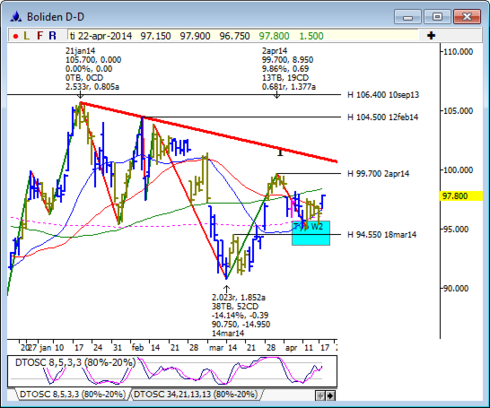Click the DTOSC 8,5,3,3 indicator title
Screen dimensions: 490x408
tap(75, 362)
